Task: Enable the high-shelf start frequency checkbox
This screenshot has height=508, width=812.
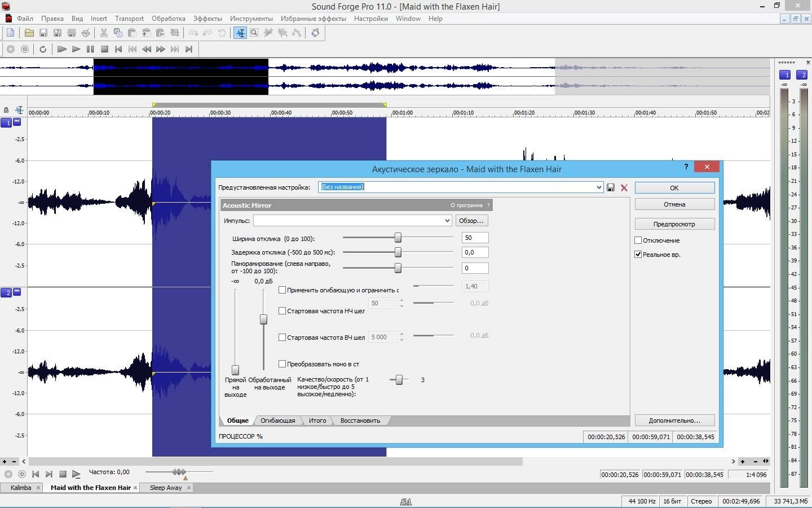Action: click(283, 337)
